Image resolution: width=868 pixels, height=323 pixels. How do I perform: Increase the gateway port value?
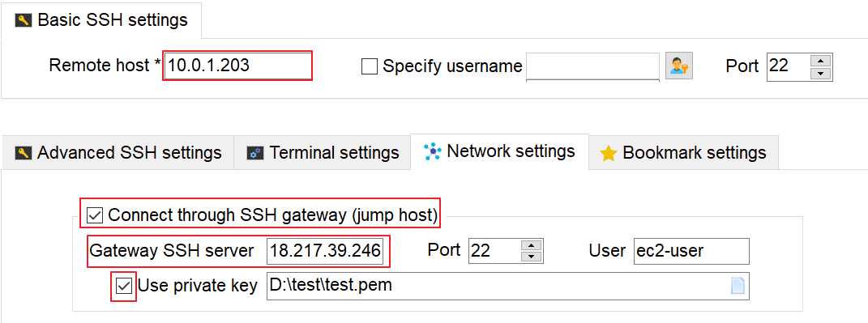[x=532, y=245]
